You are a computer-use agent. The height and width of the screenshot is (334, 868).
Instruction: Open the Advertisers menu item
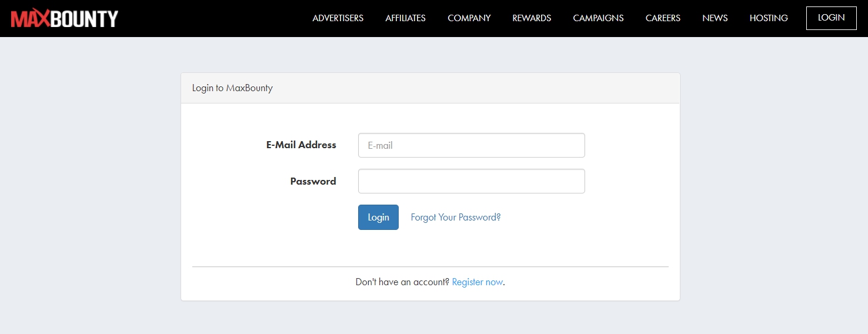(x=338, y=18)
